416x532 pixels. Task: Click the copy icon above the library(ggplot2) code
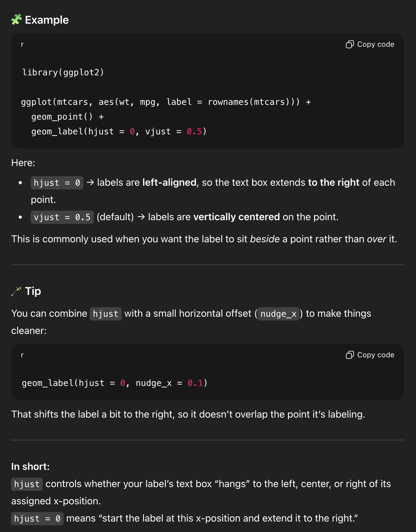coord(350,45)
